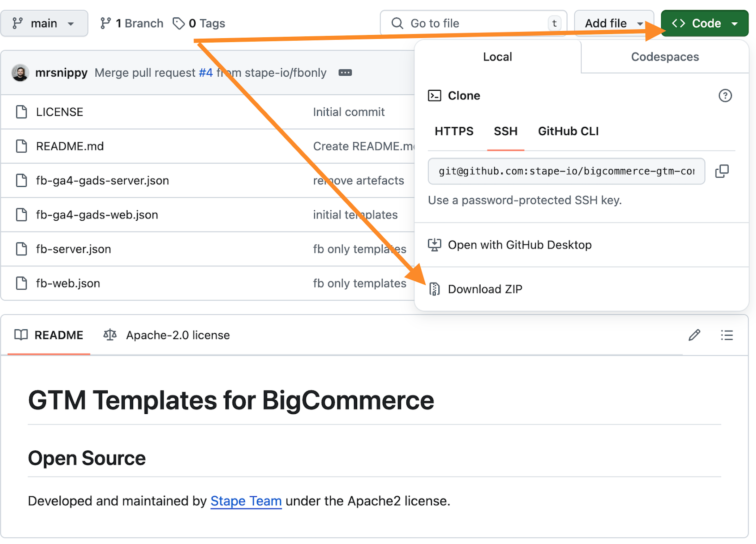Click the ZIP archive icon

434,289
